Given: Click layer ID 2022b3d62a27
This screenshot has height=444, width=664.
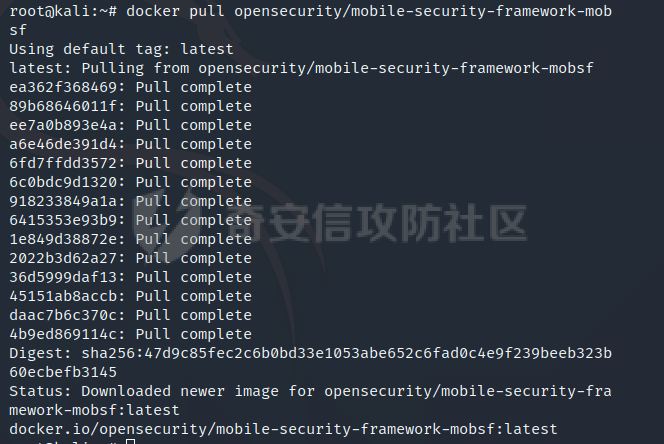Looking at the screenshot, I should (x=63, y=258).
